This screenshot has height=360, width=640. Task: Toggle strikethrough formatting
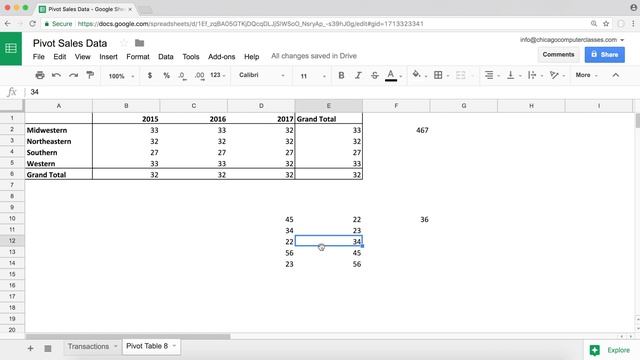(374, 75)
